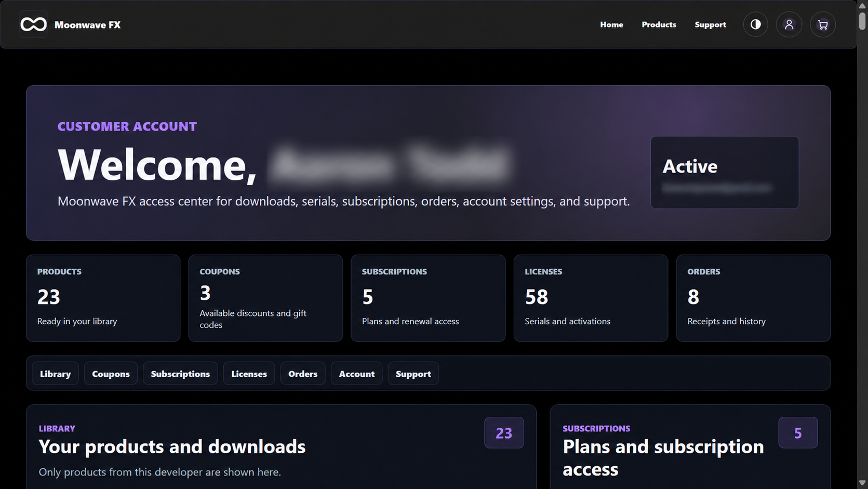
Task: Click the Moonwave FX infinity logo
Action: pos(33,24)
